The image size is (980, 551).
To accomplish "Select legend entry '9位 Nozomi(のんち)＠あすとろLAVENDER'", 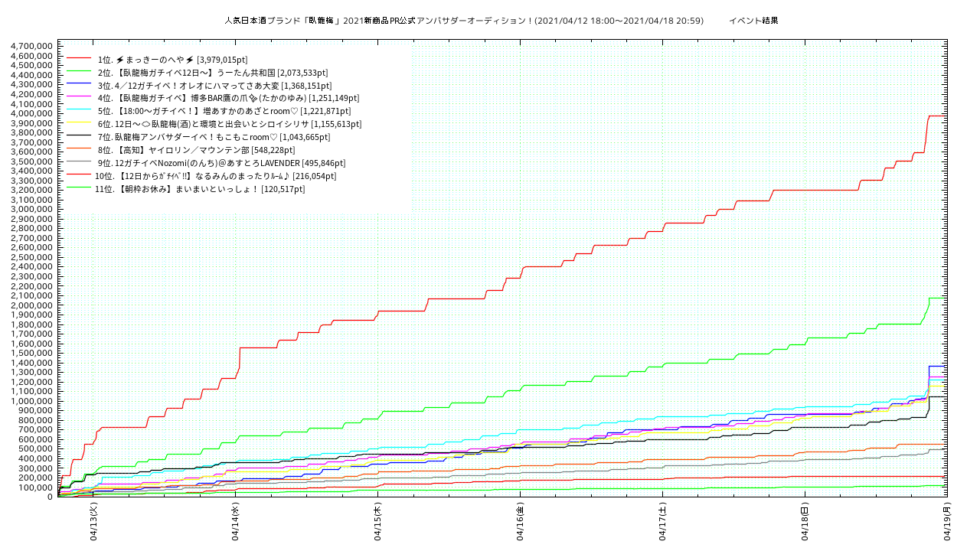I will coord(221,163).
